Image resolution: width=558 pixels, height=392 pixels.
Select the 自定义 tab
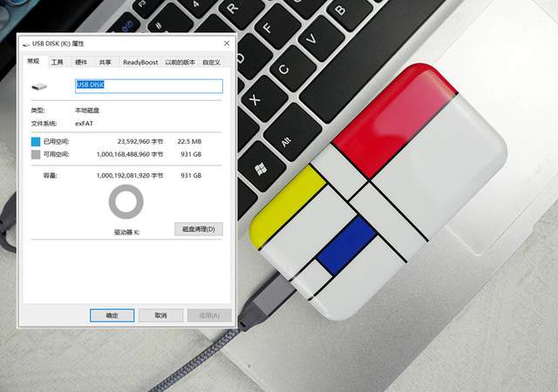pos(211,62)
